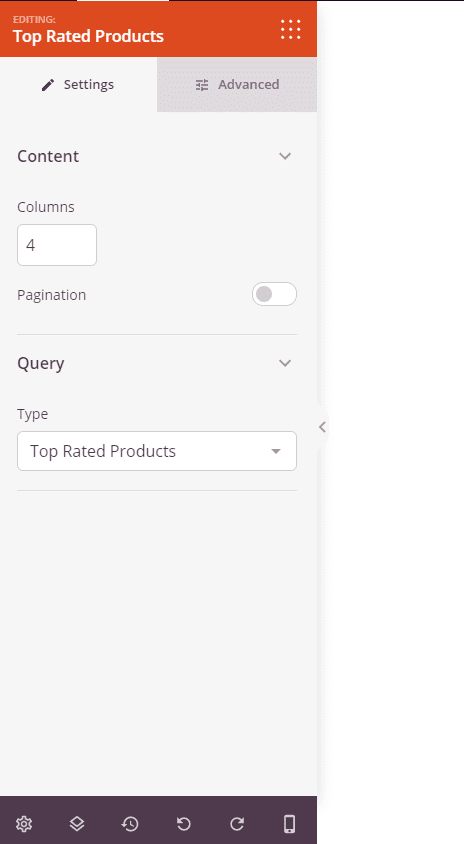Open revision history clock icon
Image resolution: width=464 pixels, height=844 pixels.
pos(130,824)
